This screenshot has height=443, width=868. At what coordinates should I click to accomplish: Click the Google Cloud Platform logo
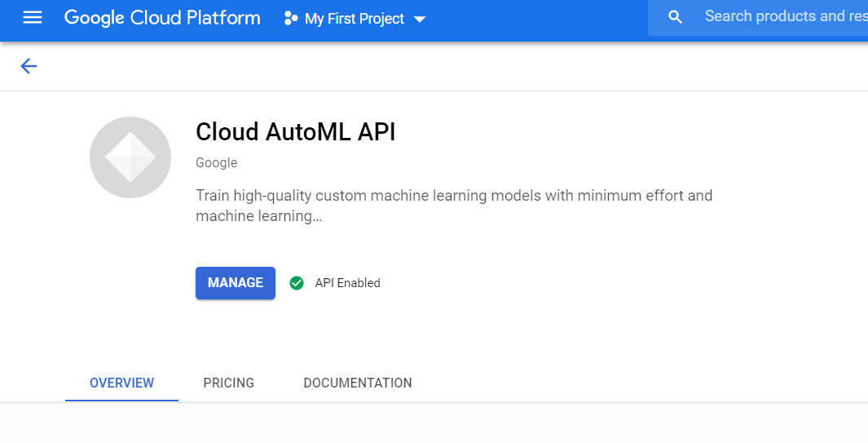[162, 18]
